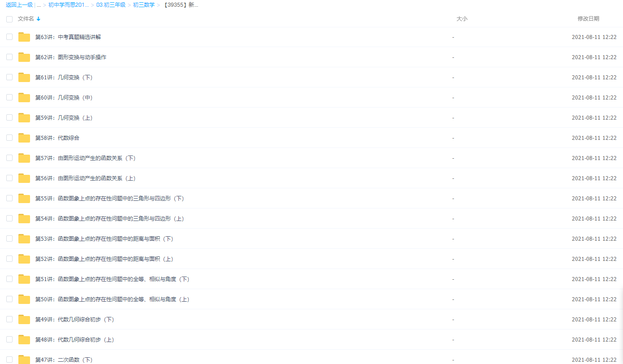Navigate to 初三数学 in breadcrumb
The height and width of the screenshot is (364, 623).
[x=144, y=5]
